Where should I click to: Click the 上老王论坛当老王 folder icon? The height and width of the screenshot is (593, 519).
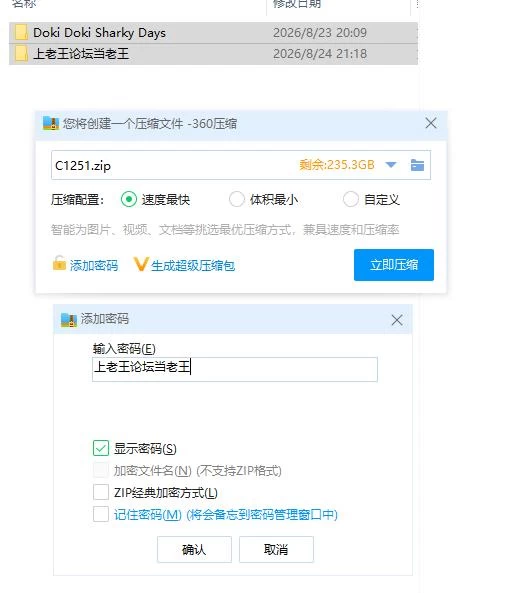pos(21,54)
